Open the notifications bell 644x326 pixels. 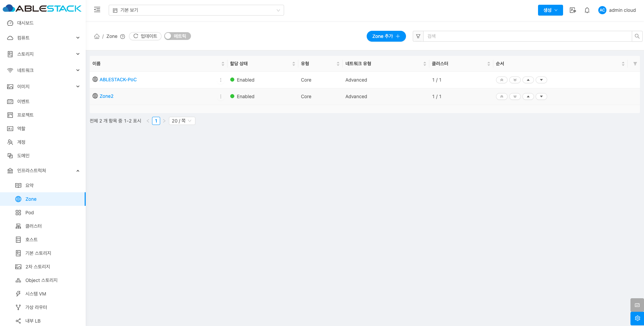pyautogui.click(x=587, y=10)
